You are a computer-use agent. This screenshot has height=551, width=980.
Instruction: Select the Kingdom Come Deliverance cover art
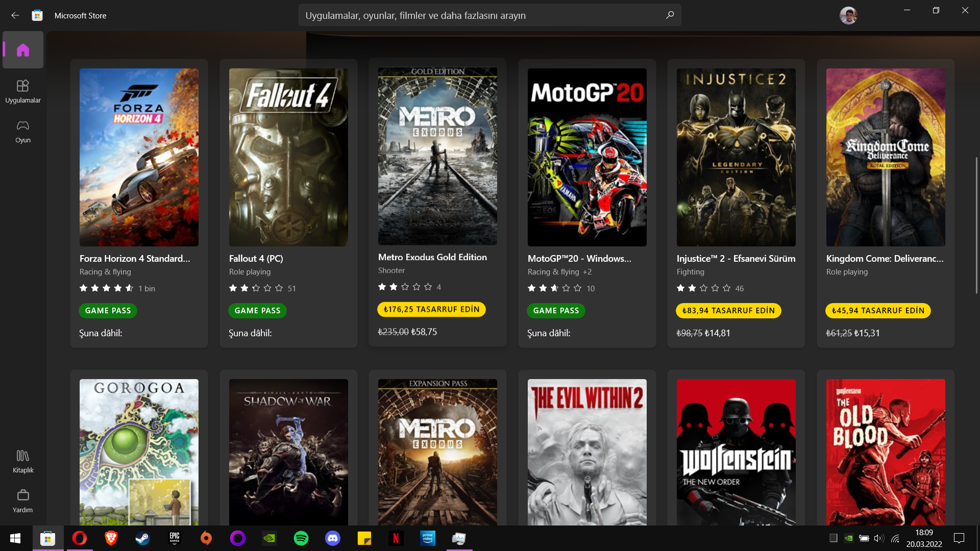(x=885, y=157)
